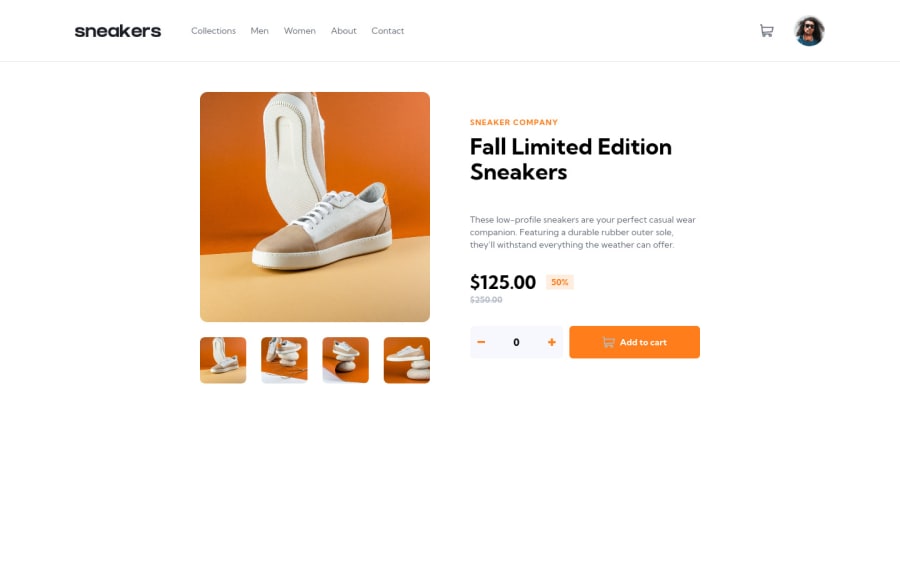Screen dimensions: 900x563
Task: Open the Collections menu item
Action: (214, 31)
